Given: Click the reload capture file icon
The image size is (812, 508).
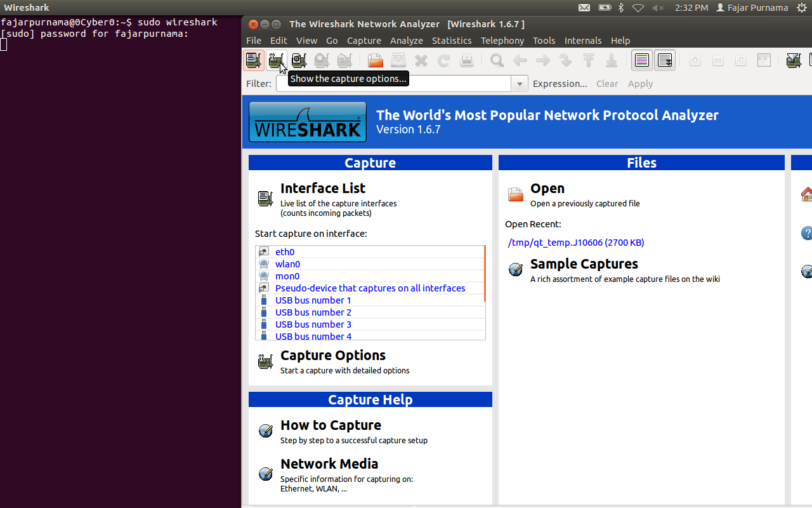Looking at the screenshot, I should tap(444, 60).
